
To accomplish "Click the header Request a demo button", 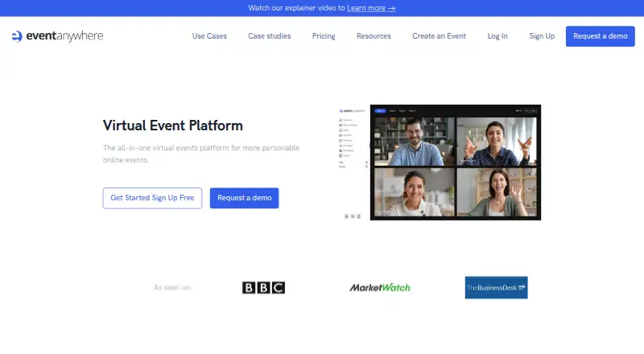I will click(600, 36).
